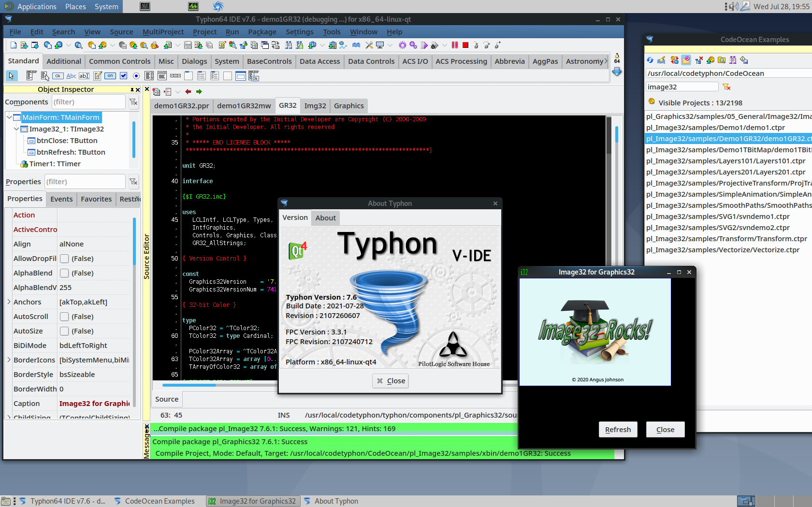Collapse the Image32_1: TImage32 tree node
Image resolution: width=812 pixels, height=507 pixels.
(x=17, y=129)
